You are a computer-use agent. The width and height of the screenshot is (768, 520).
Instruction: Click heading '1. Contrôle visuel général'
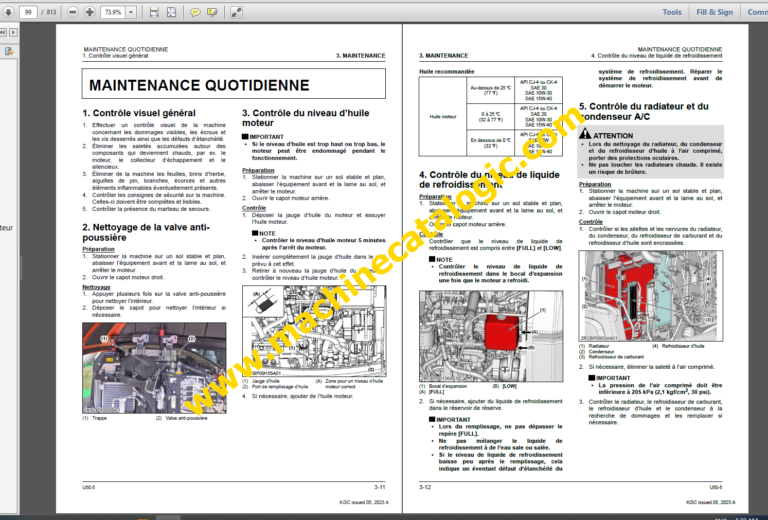coord(139,113)
